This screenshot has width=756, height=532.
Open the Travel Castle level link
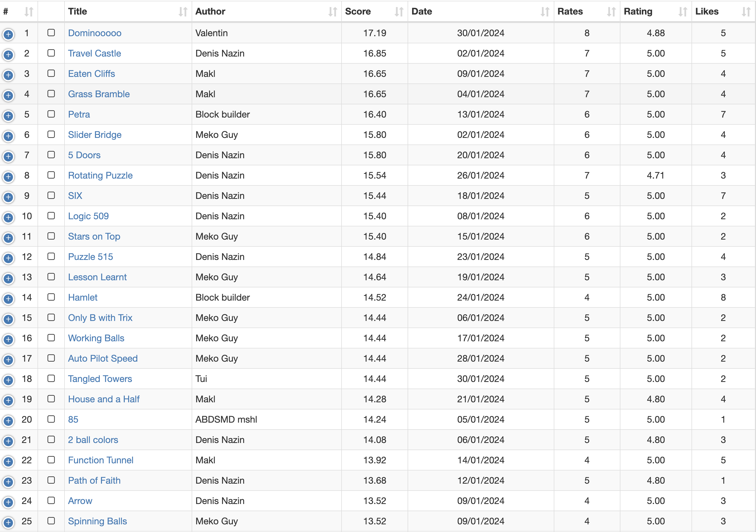(x=94, y=53)
